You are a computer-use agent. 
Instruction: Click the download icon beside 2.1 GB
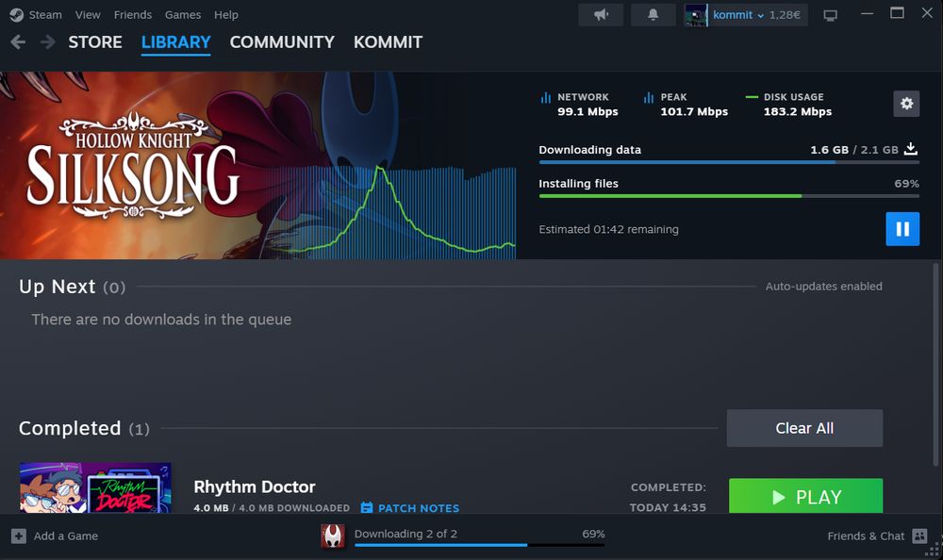[911, 149]
